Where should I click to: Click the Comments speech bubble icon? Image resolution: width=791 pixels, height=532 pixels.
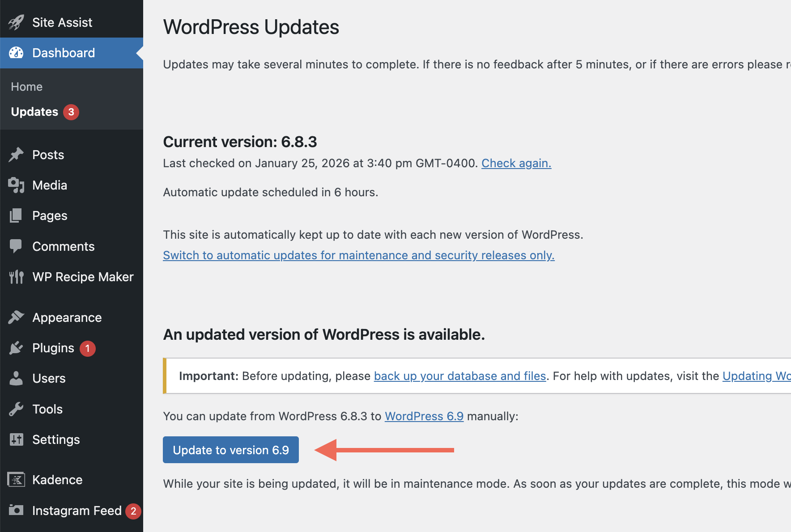point(16,246)
